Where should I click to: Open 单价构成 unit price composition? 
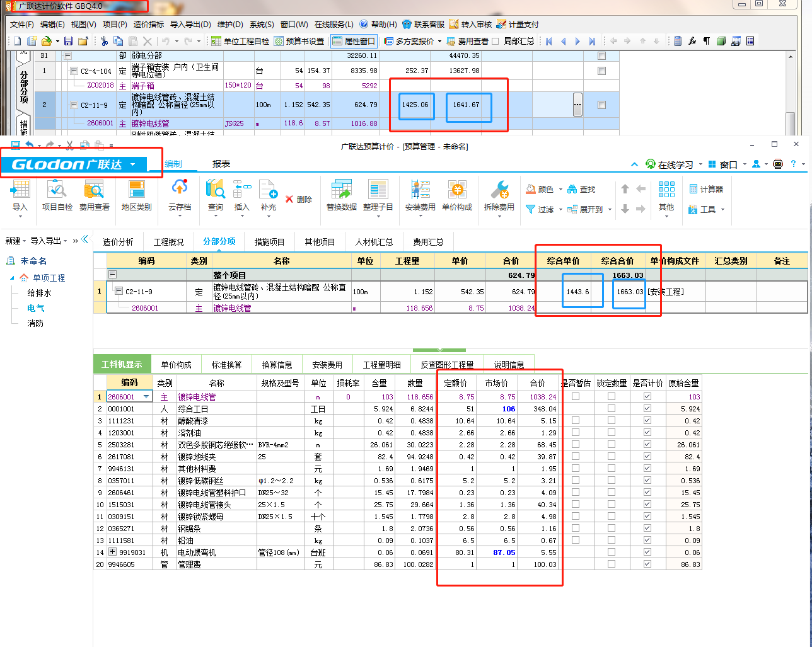[x=457, y=194]
